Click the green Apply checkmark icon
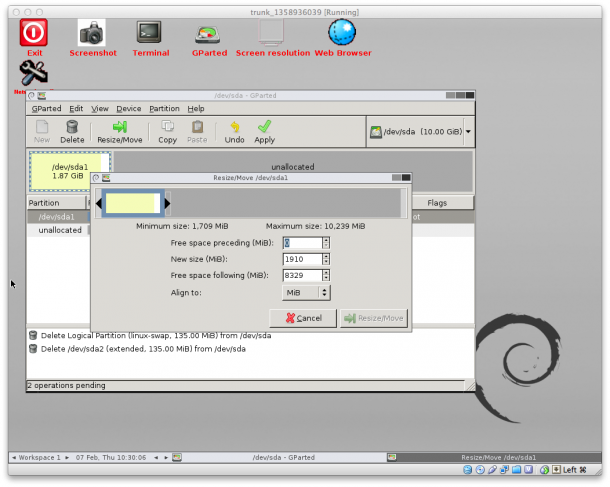610x487 pixels. 265,127
